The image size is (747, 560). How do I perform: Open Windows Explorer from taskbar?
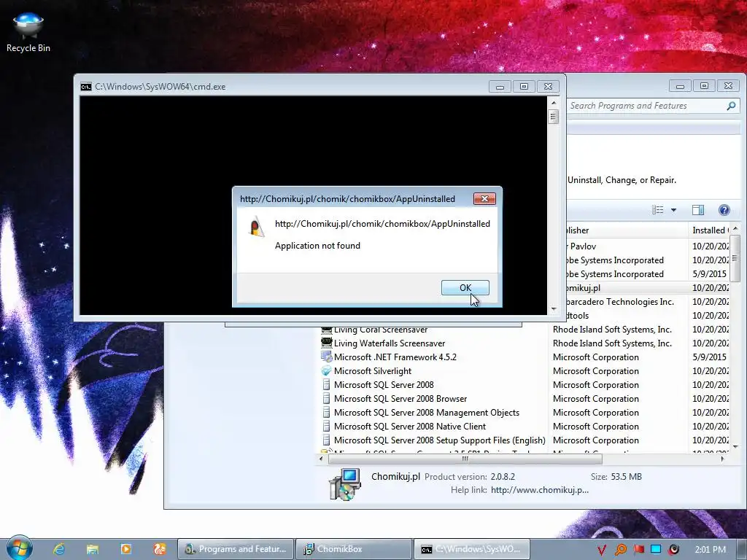pos(93,549)
